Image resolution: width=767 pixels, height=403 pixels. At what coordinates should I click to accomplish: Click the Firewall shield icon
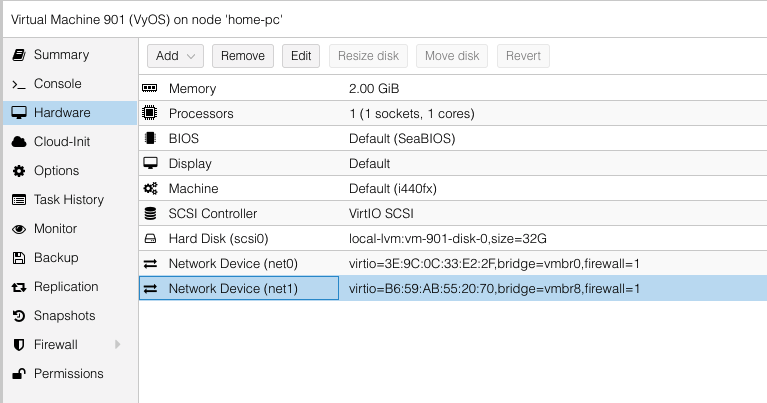pos(18,345)
